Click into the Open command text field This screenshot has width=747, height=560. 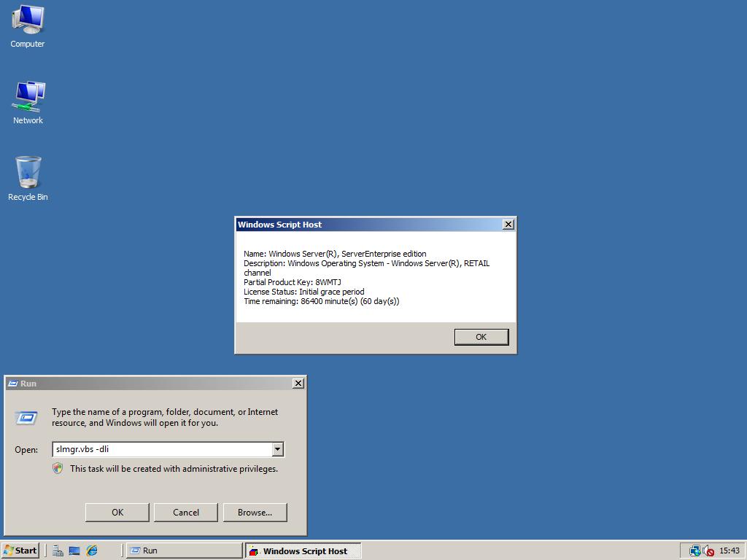tap(162, 449)
